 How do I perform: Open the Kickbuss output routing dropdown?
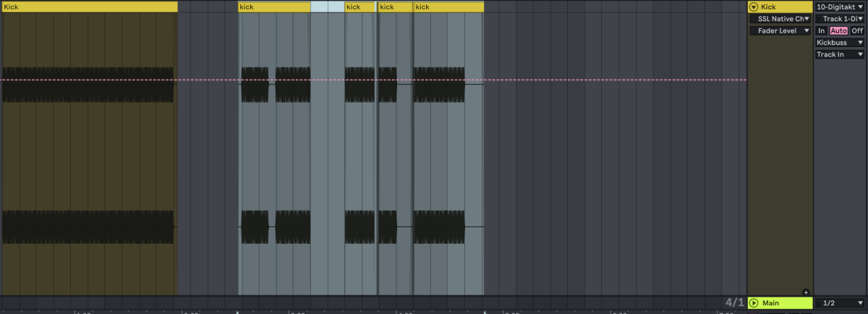pyautogui.click(x=840, y=43)
